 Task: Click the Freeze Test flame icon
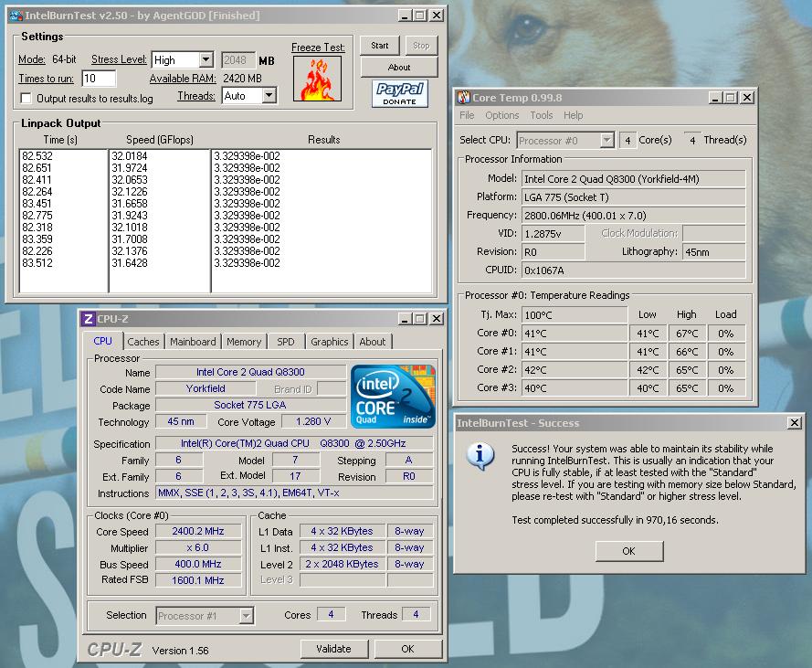318,79
